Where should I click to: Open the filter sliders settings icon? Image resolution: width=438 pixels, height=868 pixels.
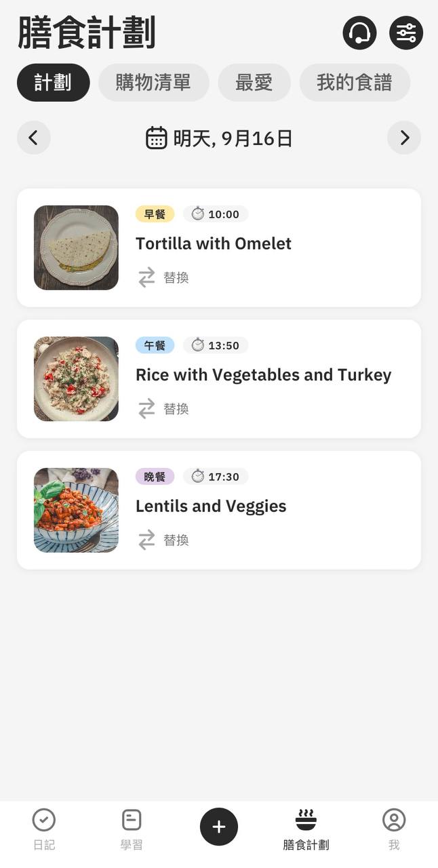pos(406,33)
